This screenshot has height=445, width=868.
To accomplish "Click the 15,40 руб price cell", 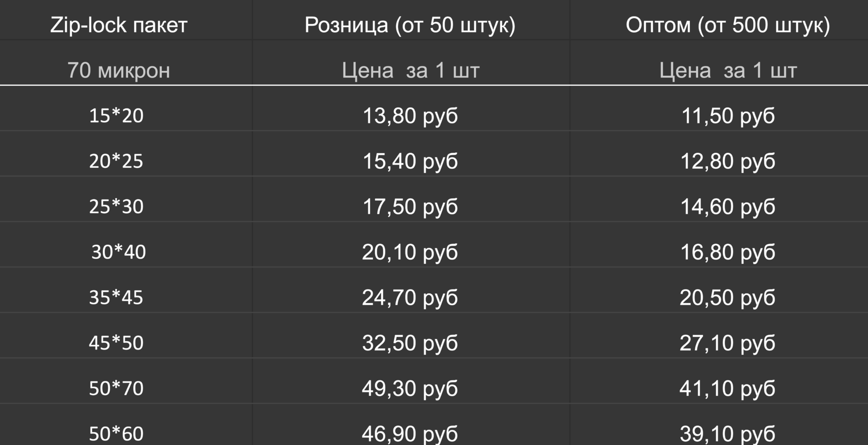I will pyautogui.click(x=410, y=161).
